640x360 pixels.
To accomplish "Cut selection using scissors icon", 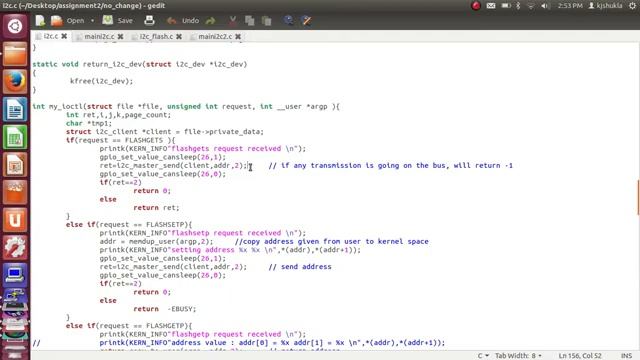I will tap(232, 20).
